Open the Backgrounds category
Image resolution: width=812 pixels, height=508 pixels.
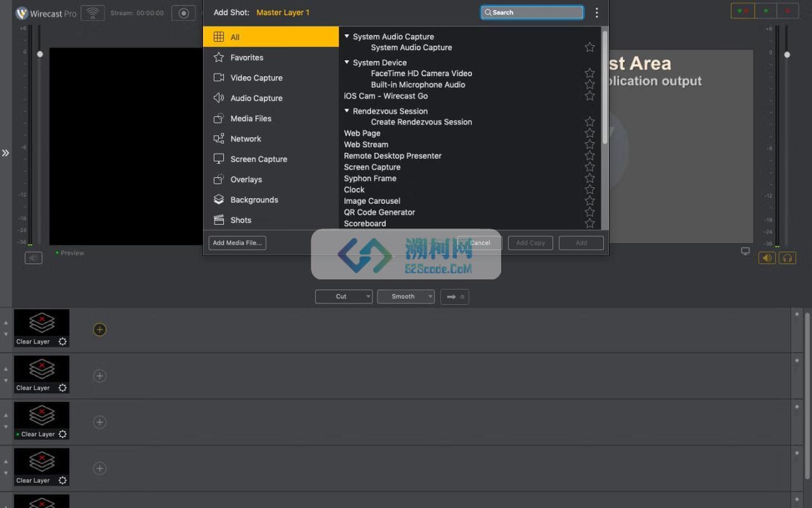pos(271,199)
